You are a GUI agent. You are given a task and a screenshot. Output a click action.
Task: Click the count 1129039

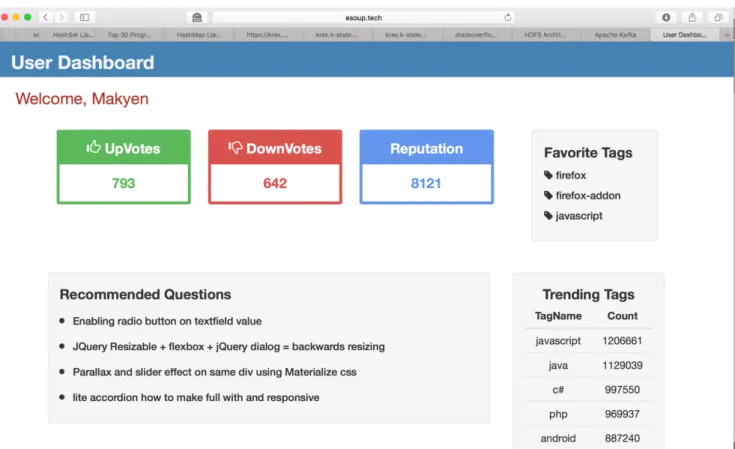[x=622, y=365]
